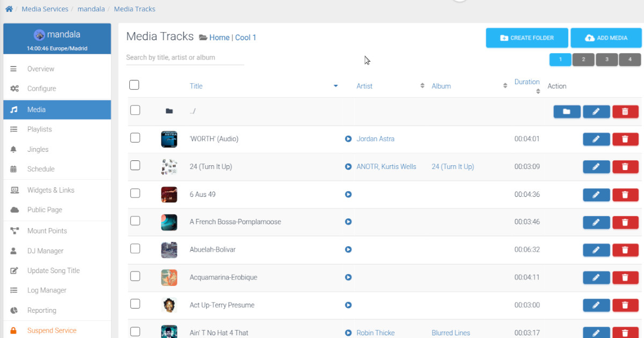Play the 6 Aus 49 track preview
Image resolution: width=644 pixels, height=338 pixels.
[348, 194]
